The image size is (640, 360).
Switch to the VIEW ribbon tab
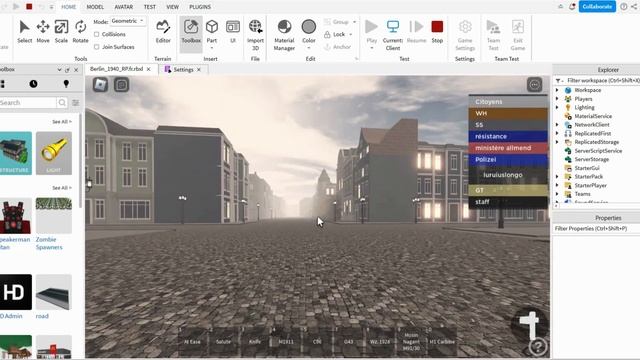click(173, 7)
